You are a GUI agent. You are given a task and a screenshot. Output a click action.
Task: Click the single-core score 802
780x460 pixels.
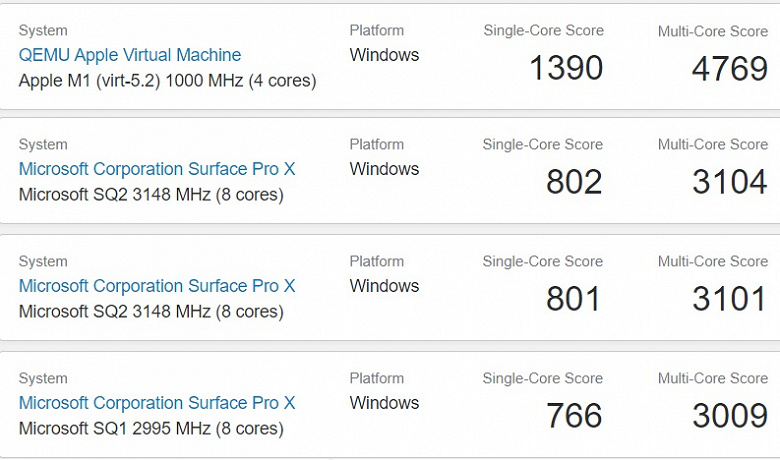point(574,182)
